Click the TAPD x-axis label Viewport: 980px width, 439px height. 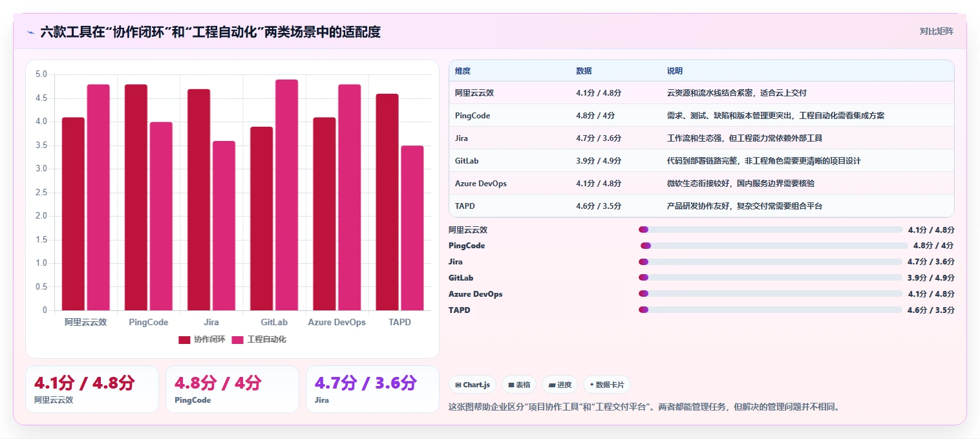[399, 322]
